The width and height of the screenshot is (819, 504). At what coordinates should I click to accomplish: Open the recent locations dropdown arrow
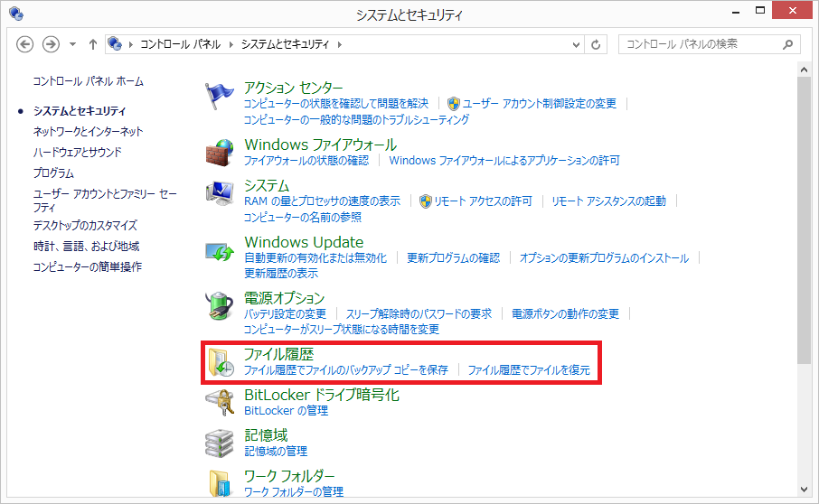(72, 44)
